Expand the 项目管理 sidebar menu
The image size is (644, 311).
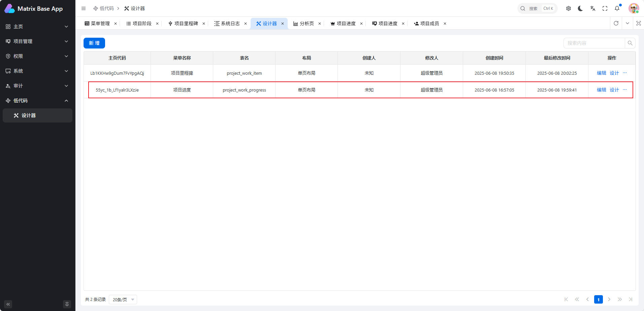click(x=37, y=41)
